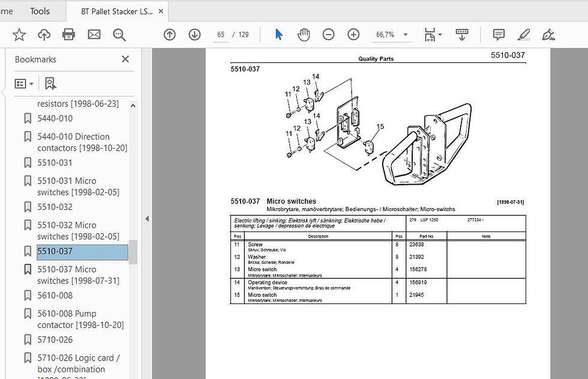Click the bookmarks panel scrollbar thumb

[x=133, y=252]
